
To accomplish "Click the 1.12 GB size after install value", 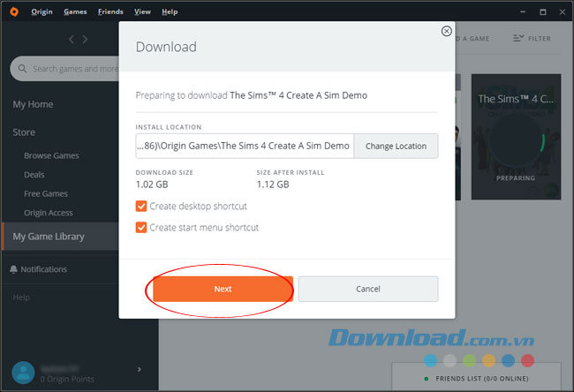I will tap(273, 185).
